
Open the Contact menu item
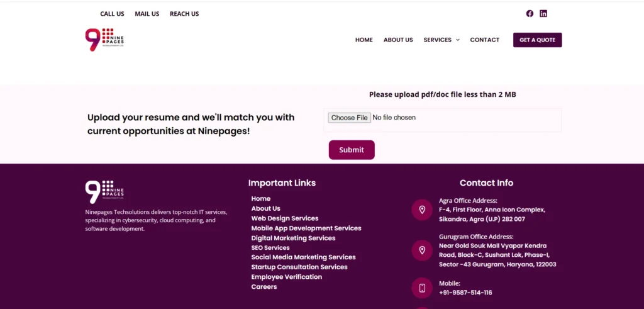[x=485, y=40]
